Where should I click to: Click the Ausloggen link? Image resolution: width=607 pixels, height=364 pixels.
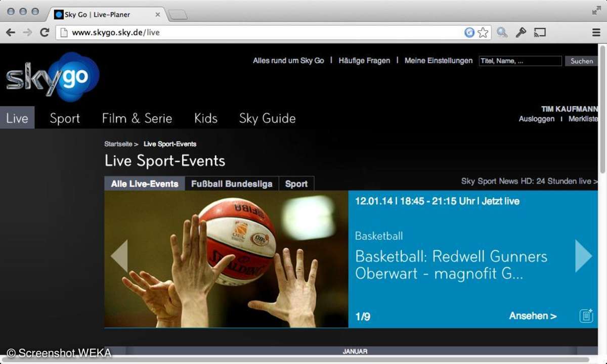click(x=537, y=119)
